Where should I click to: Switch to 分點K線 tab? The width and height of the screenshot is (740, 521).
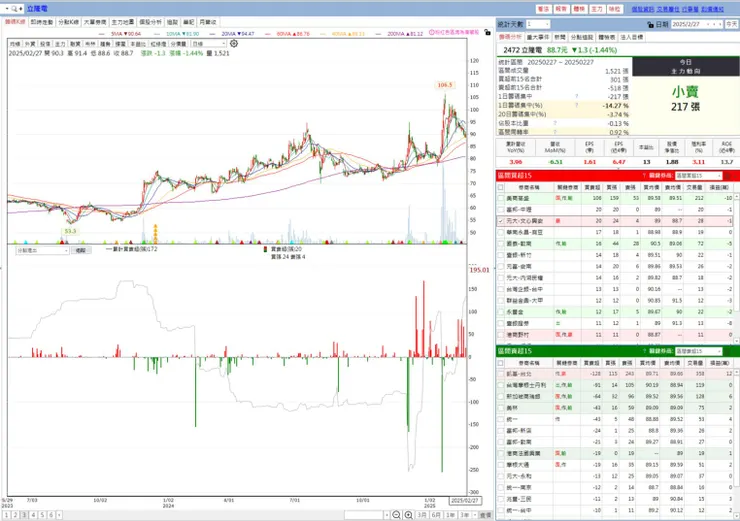pos(68,22)
